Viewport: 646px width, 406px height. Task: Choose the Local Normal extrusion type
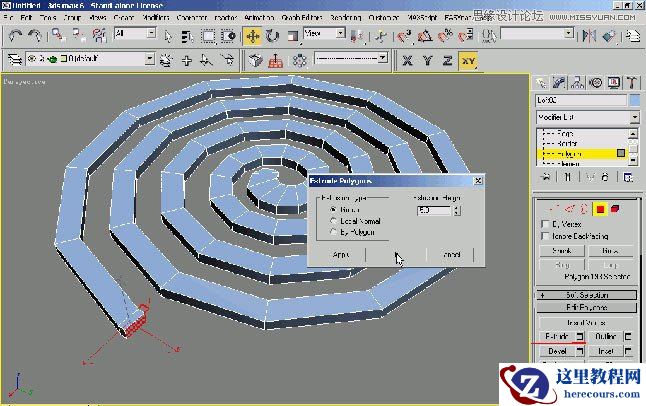pos(333,221)
